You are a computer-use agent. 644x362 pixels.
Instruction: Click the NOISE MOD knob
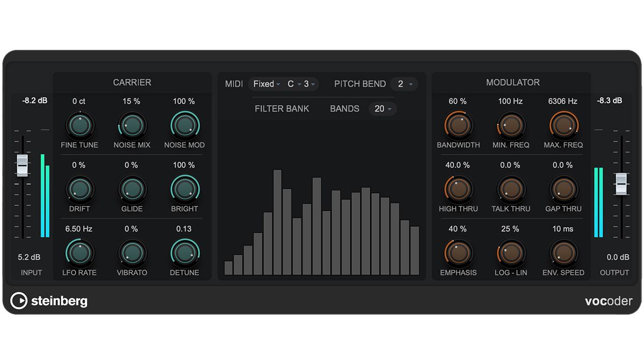tap(185, 125)
